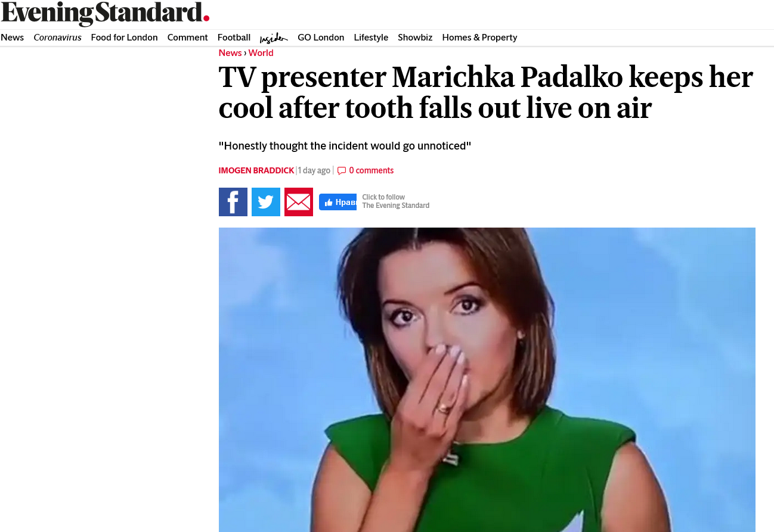Open the Lifestyle section

coord(371,38)
